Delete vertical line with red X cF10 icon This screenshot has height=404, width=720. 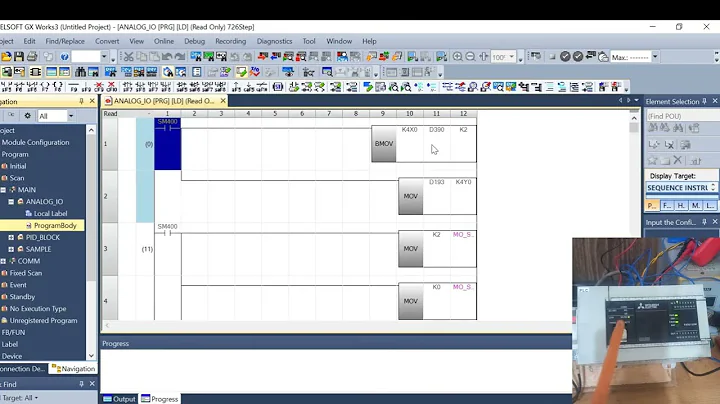pos(112,87)
